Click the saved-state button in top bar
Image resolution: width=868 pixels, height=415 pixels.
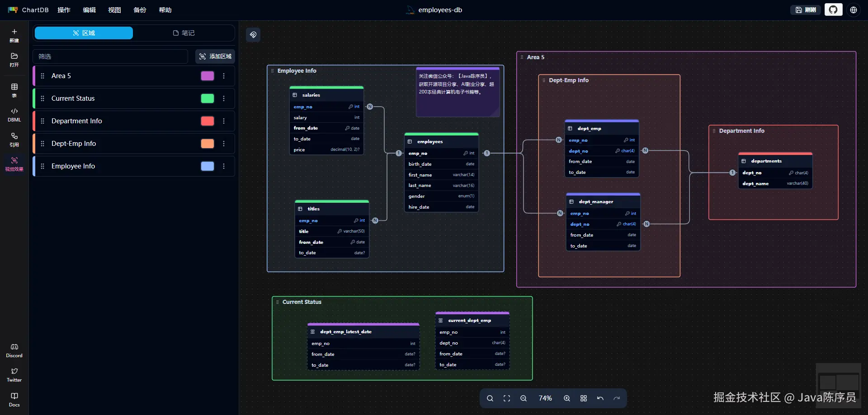805,9
